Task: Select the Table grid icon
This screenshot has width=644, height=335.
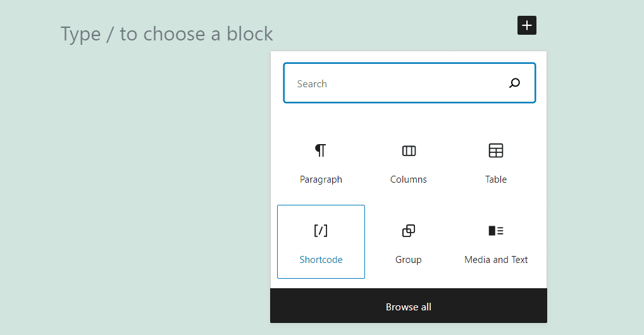Action: 496,150
